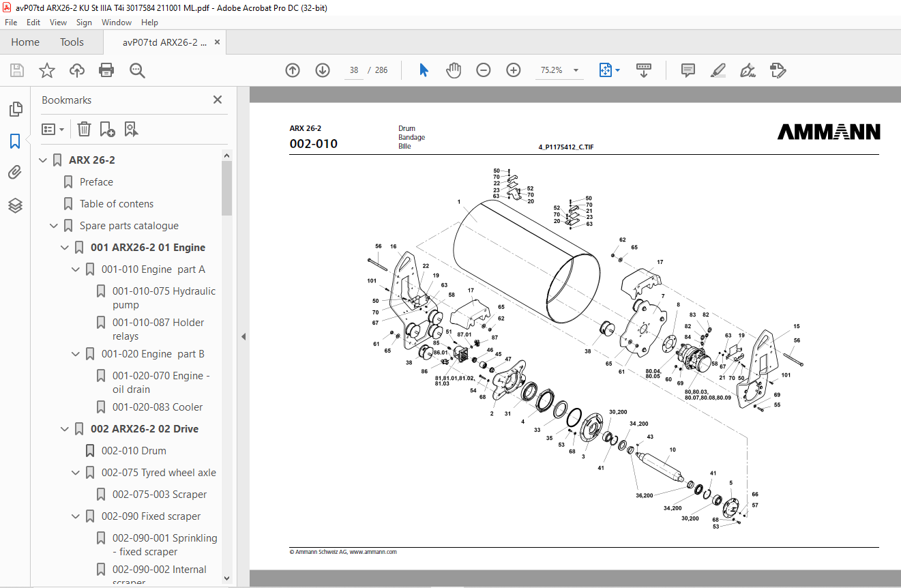
Task: Close the Bookmarks panel
Action: pos(218,100)
